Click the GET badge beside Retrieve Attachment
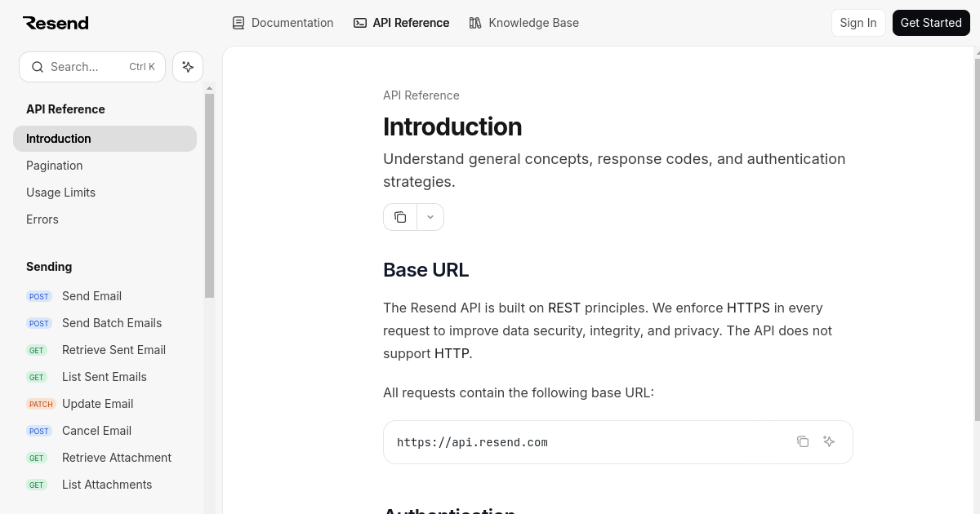Image resolution: width=980 pixels, height=514 pixels. coord(37,458)
